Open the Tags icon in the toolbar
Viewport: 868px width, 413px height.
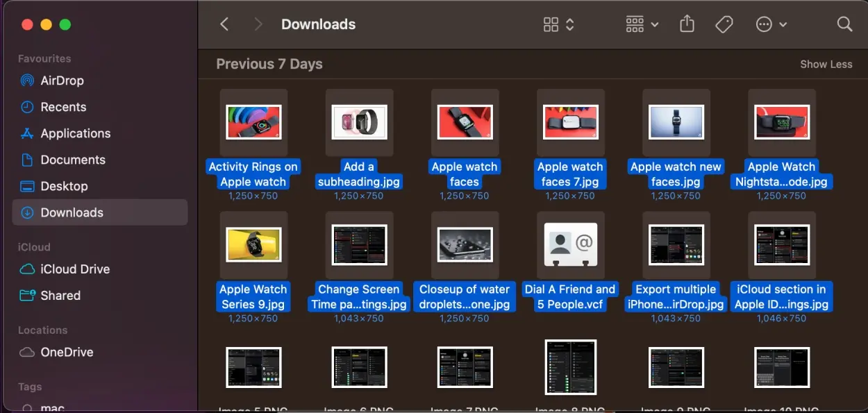click(724, 24)
